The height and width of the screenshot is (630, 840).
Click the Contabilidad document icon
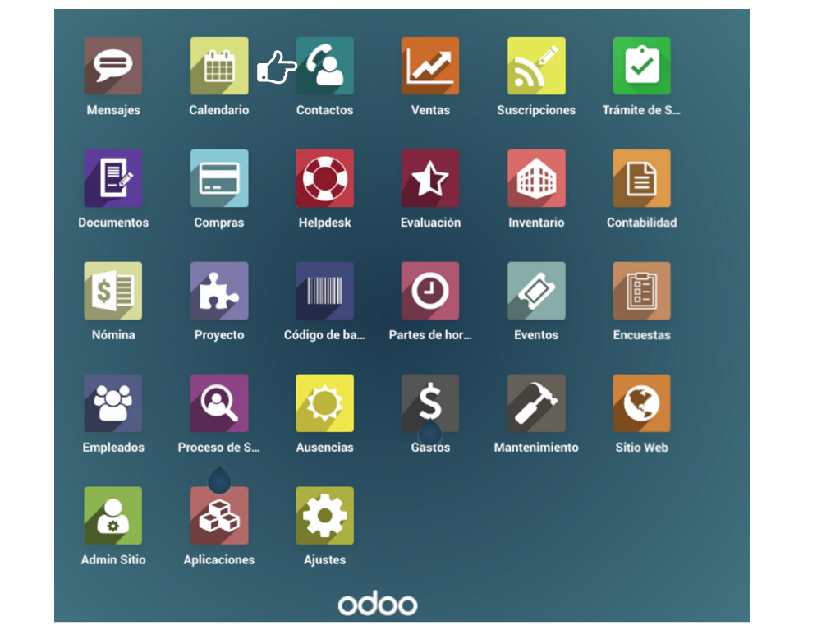pyautogui.click(x=641, y=178)
